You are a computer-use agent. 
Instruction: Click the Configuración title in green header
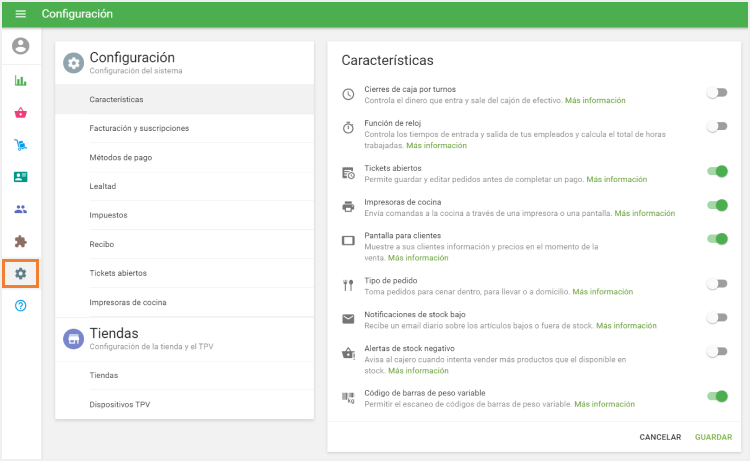coord(77,14)
